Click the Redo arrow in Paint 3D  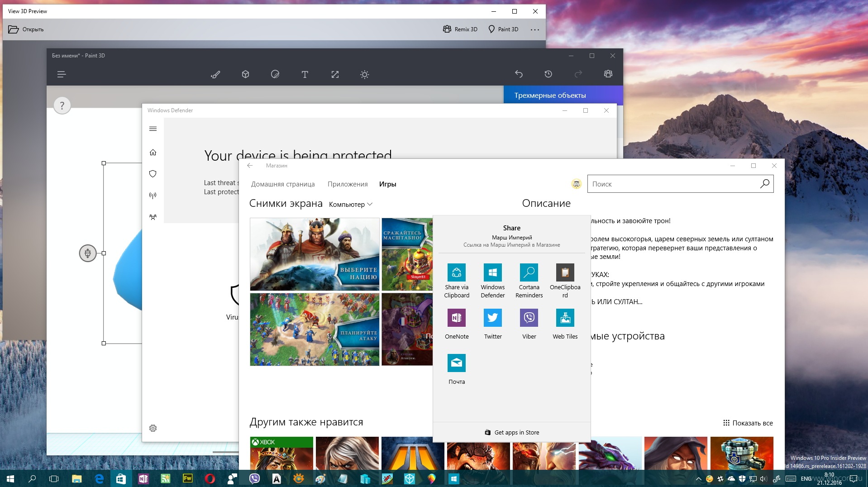click(578, 74)
